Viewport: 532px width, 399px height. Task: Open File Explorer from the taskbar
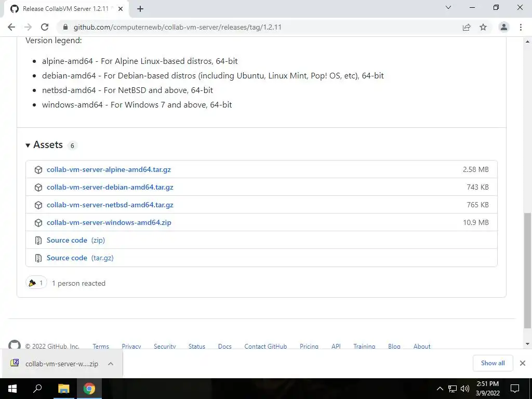[x=63, y=389]
